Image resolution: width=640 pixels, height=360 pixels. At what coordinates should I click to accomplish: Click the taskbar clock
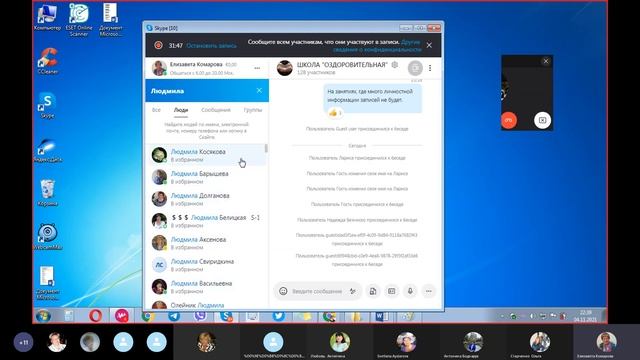(x=586, y=316)
